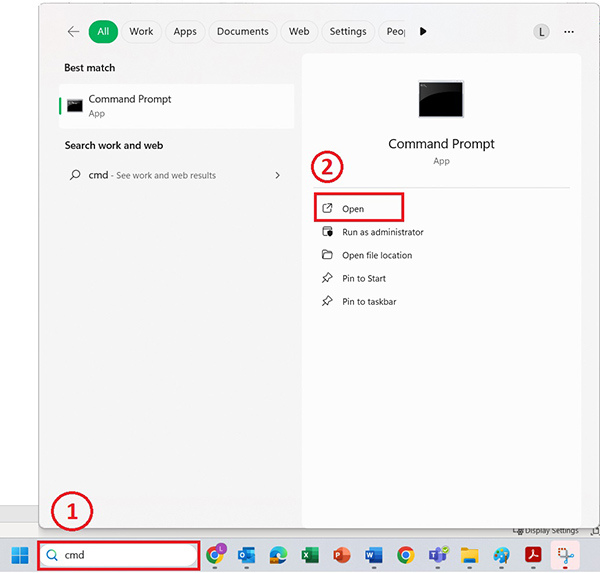Click the taskbar search magnifier icon
The height and width of the screenshot is (573, 600).
click(52, 555)
